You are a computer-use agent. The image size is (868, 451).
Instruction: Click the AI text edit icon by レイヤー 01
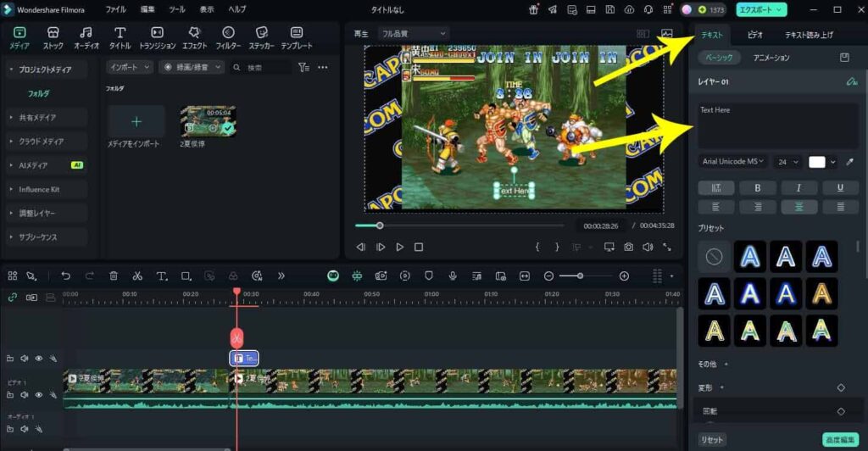coord(851,82)
